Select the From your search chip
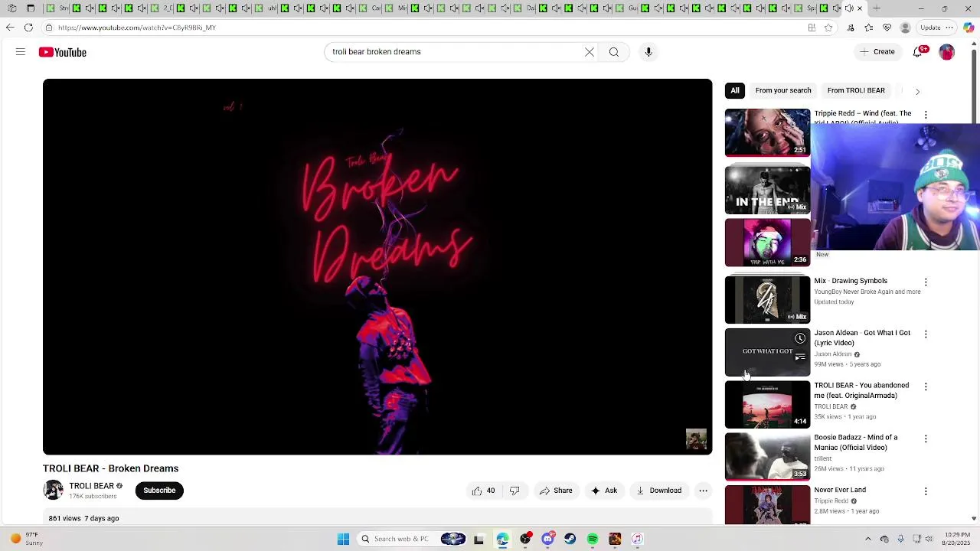 (x=783, y=90)
